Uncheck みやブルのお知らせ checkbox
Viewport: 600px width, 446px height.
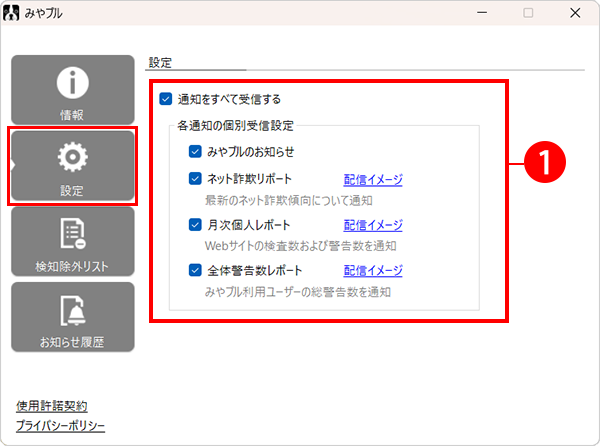(196, 152)
